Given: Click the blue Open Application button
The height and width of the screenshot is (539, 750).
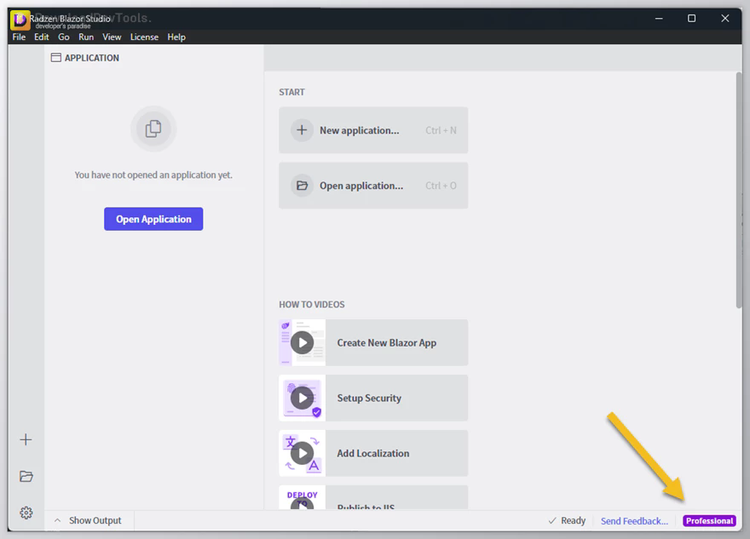Looking at the screenshot, I should tap(154, 219).
